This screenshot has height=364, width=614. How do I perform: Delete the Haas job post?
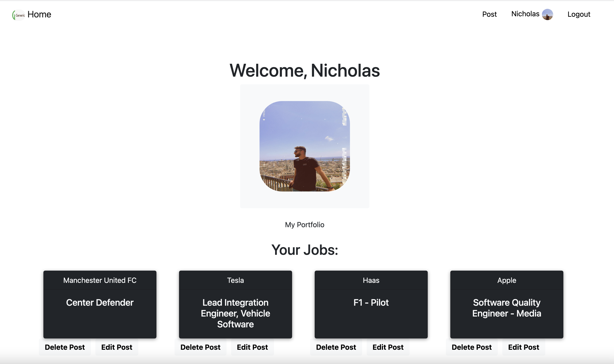[x=336, y=347]
